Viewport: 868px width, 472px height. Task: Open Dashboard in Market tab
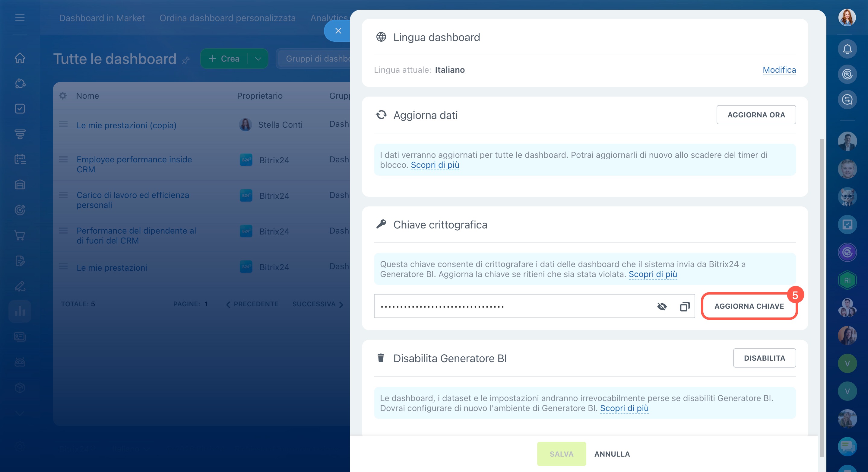click(102, 18)
